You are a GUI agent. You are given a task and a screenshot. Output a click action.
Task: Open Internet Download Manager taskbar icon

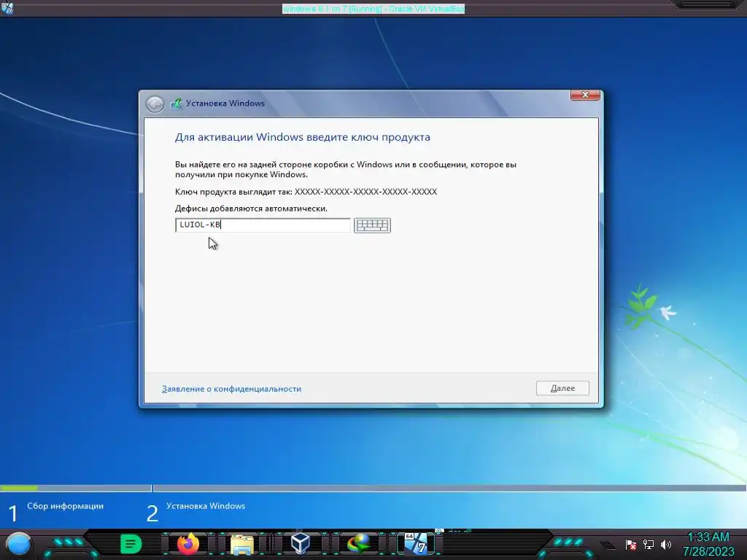(358, 544)
